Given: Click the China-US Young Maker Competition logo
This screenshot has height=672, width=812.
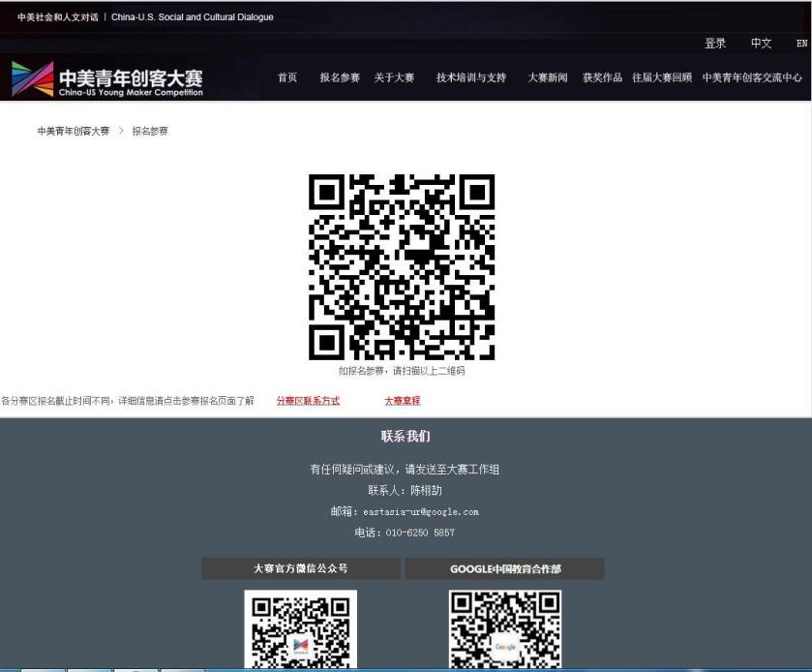Looking at the screenshot, I should point(107,78).
